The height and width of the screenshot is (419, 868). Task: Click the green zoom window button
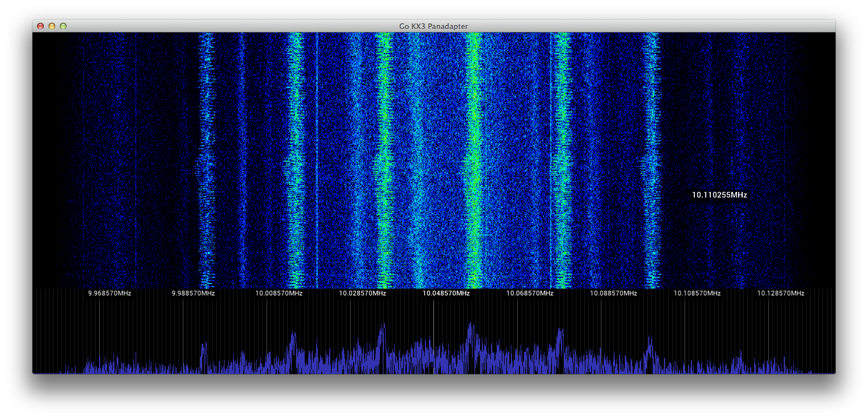tap(63, 26)
